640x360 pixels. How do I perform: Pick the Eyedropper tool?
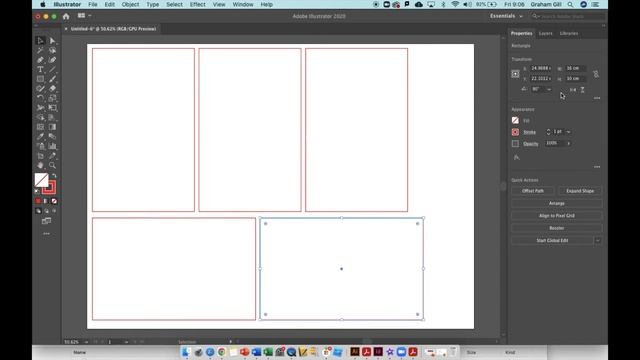[40, 137]
